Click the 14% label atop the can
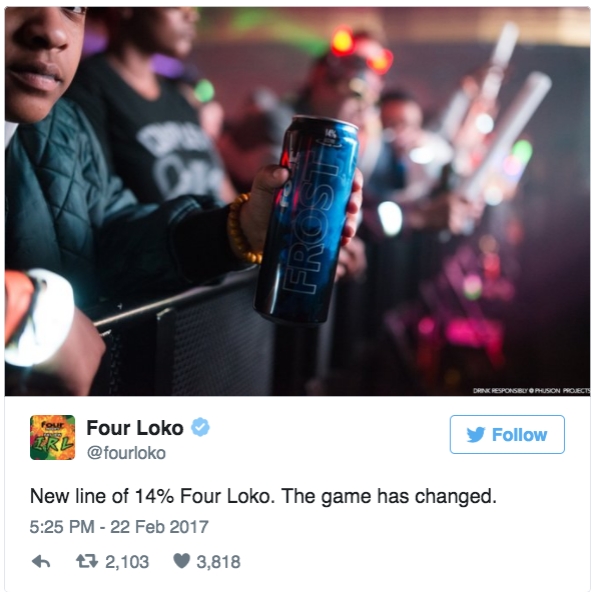The image size is (600, 592). click(x=330, y=134)
